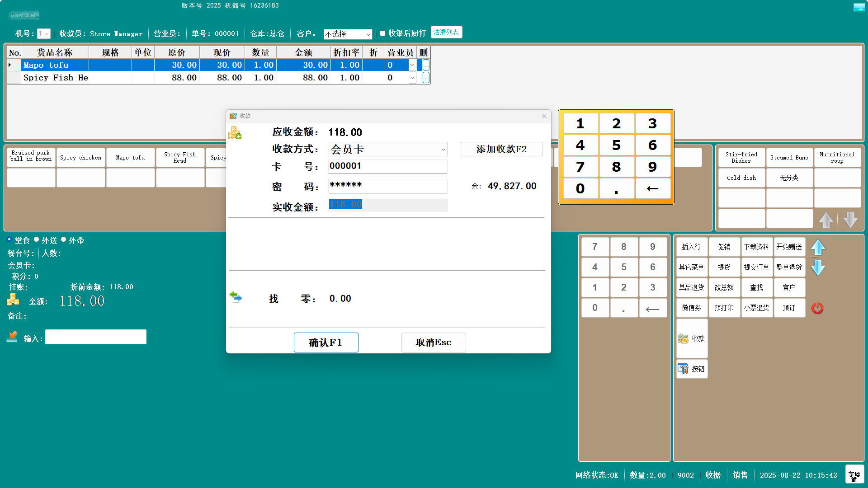Click the 取消Esc cancel button

[x=434, y=343]
